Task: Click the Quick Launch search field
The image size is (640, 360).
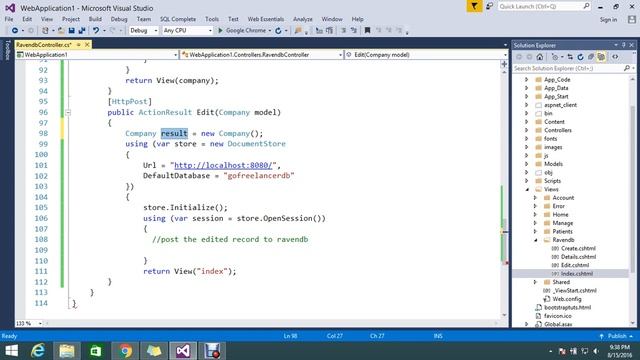Action: (x=540, y=7)
